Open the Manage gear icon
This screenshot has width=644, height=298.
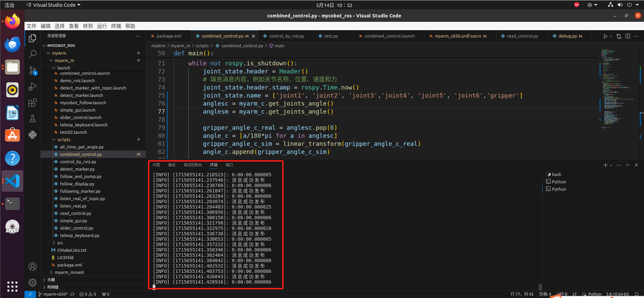(x=33, y=283)
